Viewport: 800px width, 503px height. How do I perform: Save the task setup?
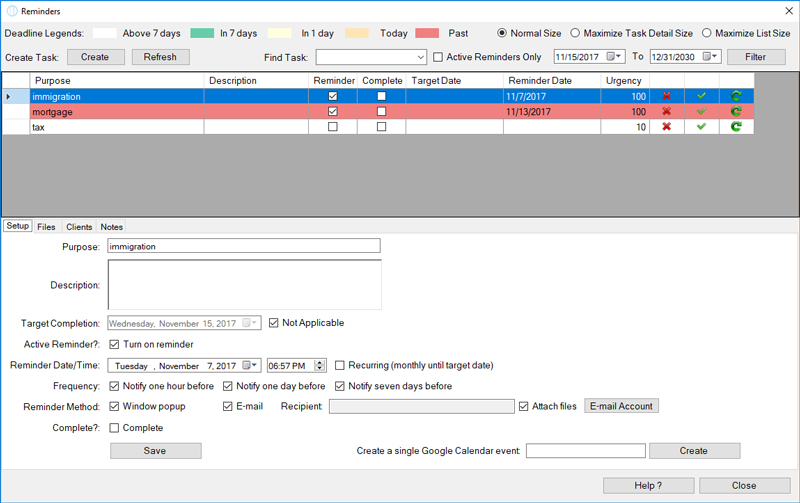tap(156, 451)
